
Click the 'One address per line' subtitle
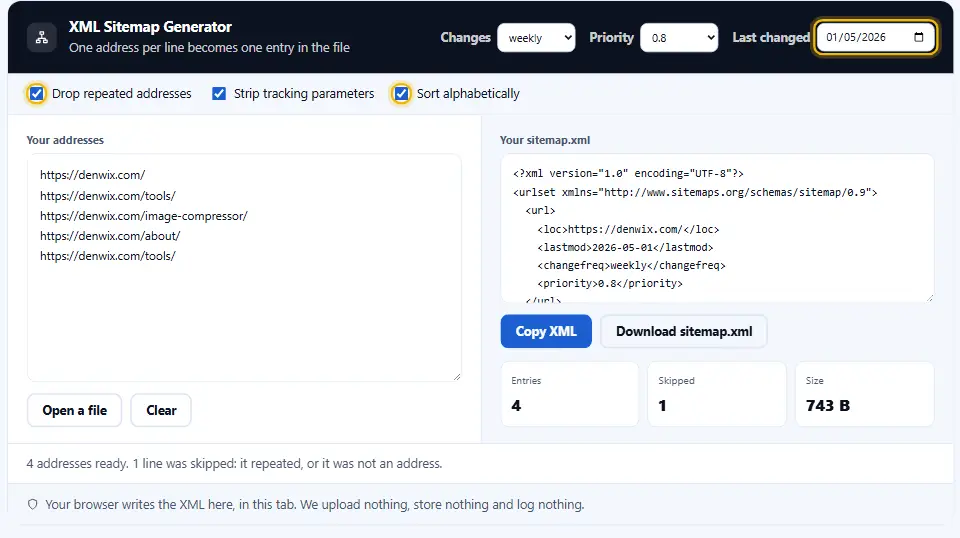(x=209, y=48)
